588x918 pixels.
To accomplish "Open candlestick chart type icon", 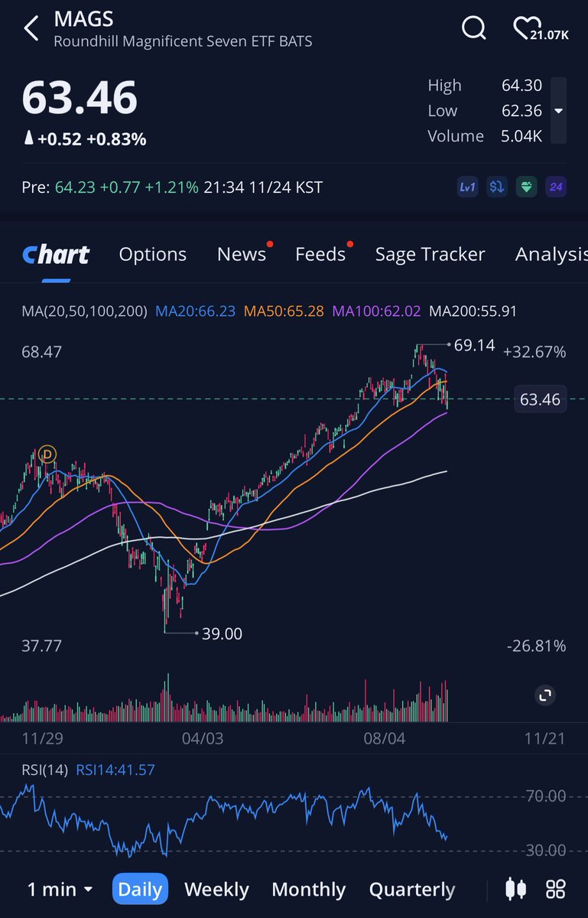I will pos(516,889).
